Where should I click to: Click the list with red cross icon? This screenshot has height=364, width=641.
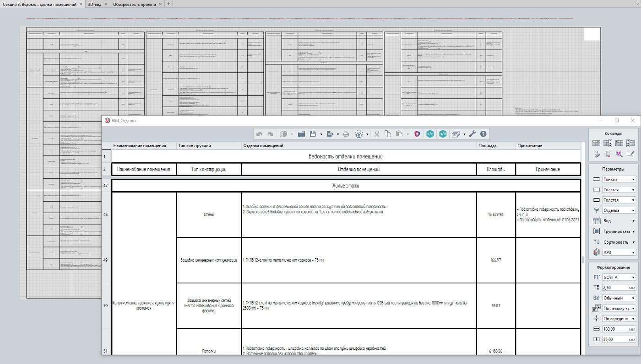(608, 154)
